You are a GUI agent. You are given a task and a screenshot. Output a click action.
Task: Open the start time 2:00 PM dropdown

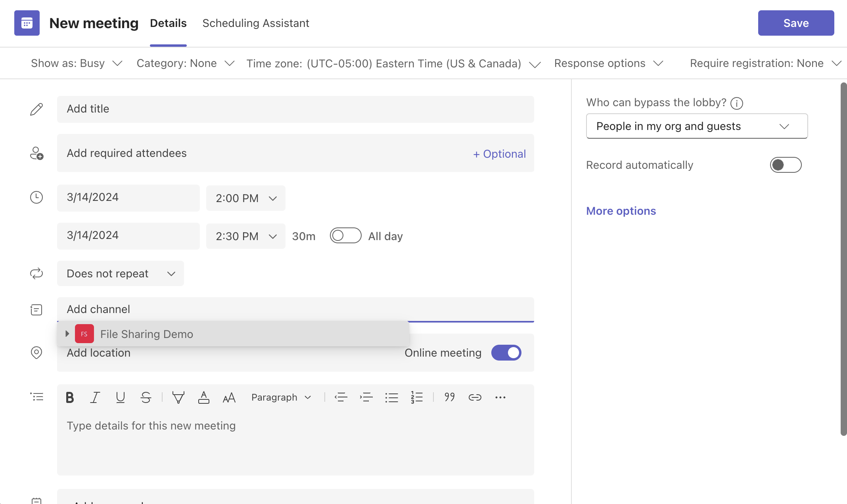(245, 198)
